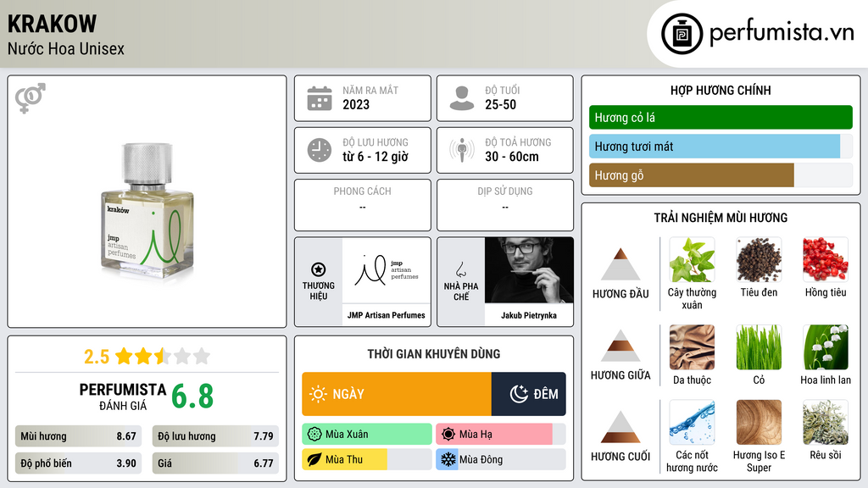
Task: Click the Độ lưu hương 7.79 score bar
Action: pos(215,436)
